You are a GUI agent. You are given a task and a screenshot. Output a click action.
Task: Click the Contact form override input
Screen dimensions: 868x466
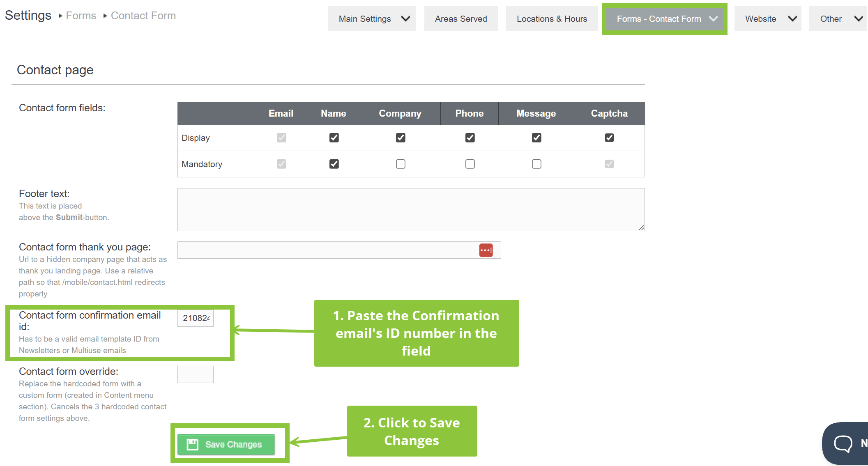(196, 374)
